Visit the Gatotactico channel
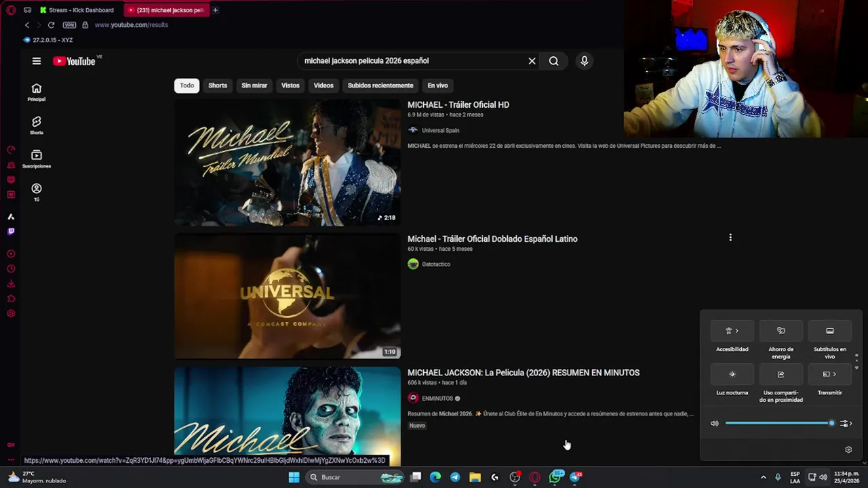868x488 pixels. point(436,264)
